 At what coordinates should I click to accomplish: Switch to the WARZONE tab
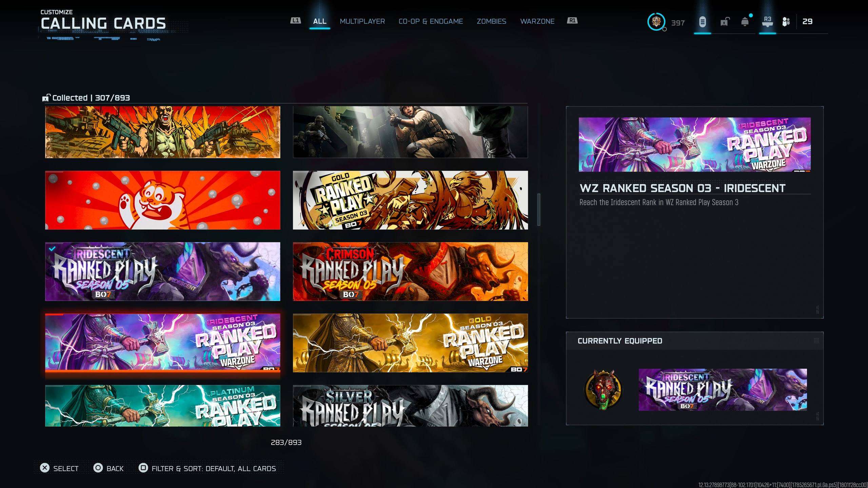point(537,21)
